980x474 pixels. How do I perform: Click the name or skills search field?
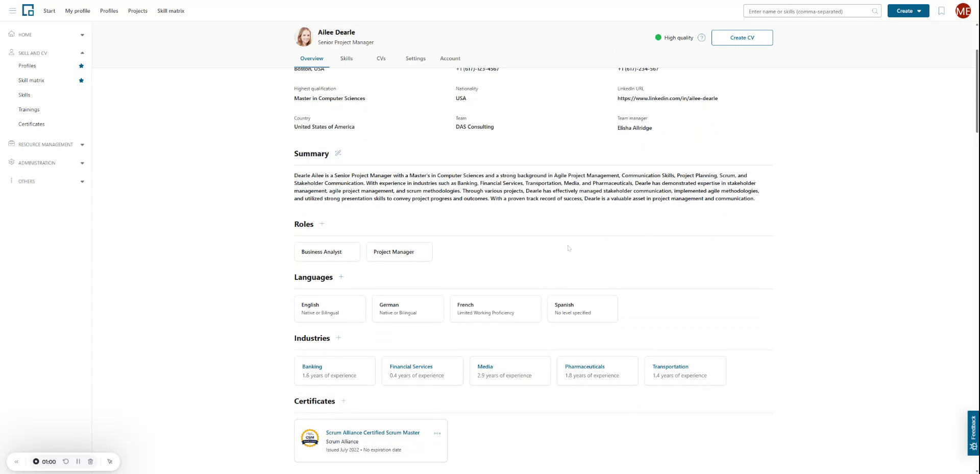coord(809,11)
